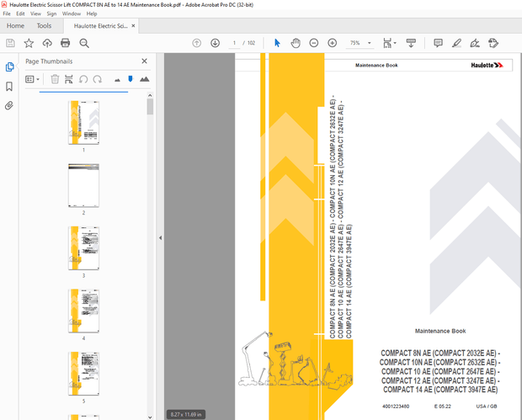
Task: Select page 5 thumbnail
Action: 83,374
